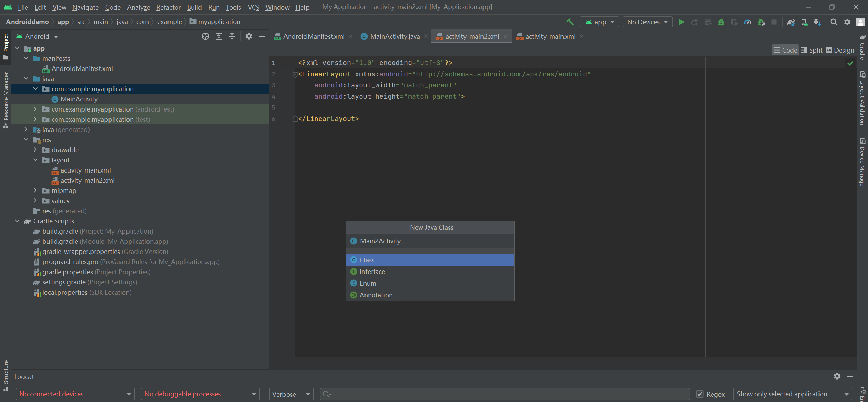Select Interface in New Java Class popup
868x402 pixels.
tap(372, 272)
